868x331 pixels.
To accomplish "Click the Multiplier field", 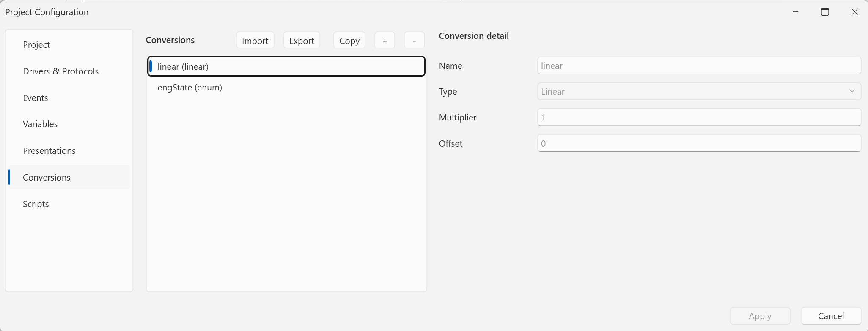I will (699, 118).
